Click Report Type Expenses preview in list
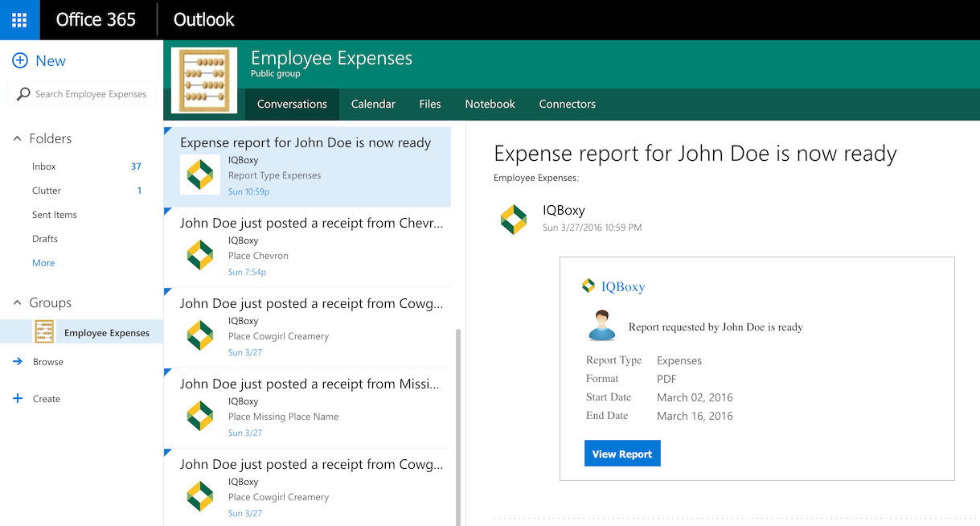The height and width of the screenshot is (526, 980). click(274, 175)
